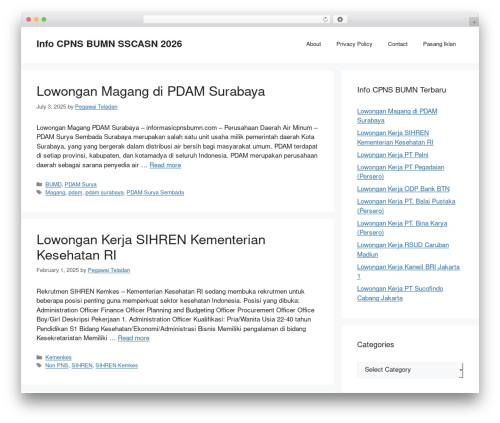Click the date text July 3, 2025
Screen dimensions: 500x423
(51, 107)
